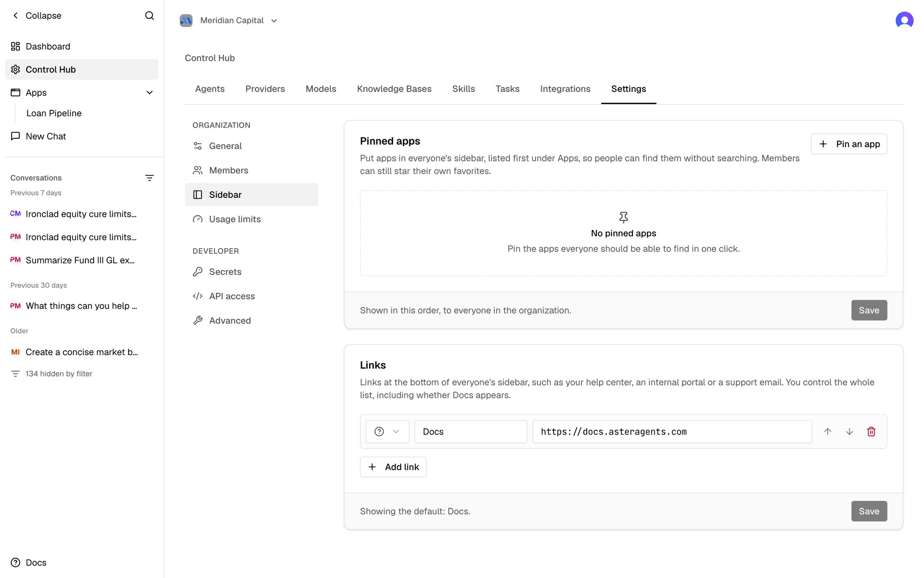Click the conversations filter icon
This screenshot has height=578, width=924.
(x=149, y=178)
